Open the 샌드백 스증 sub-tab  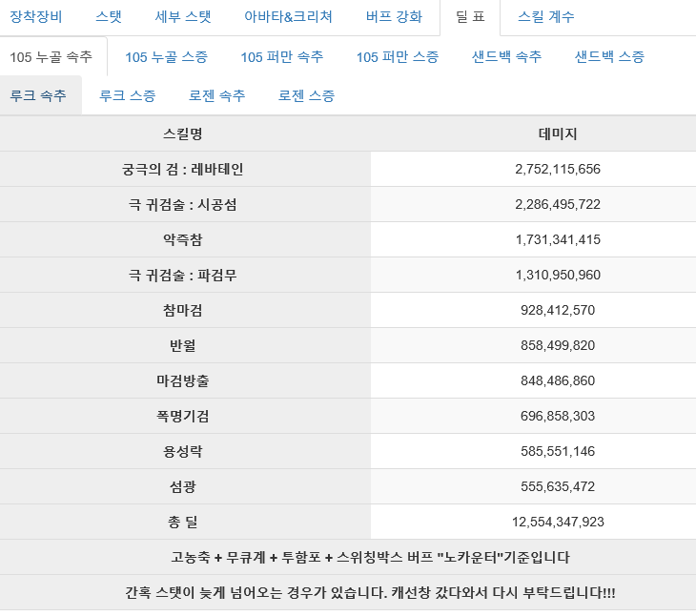coord(609,57)
